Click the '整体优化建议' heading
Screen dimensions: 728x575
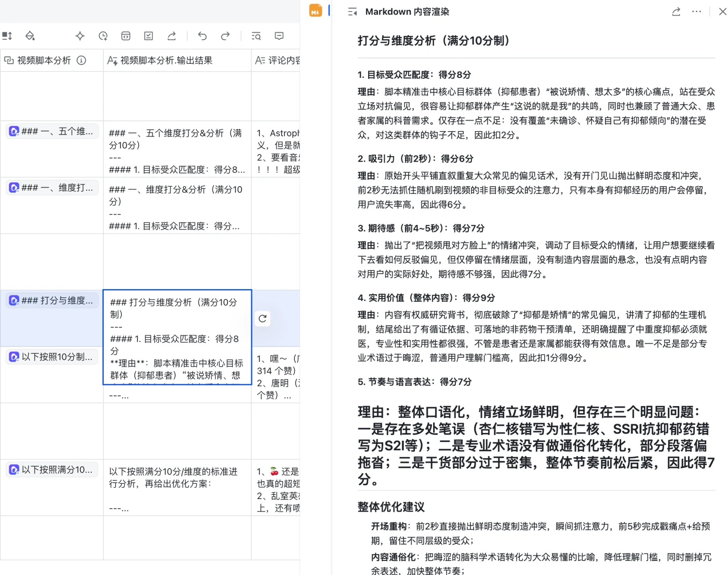coord(391,507)
